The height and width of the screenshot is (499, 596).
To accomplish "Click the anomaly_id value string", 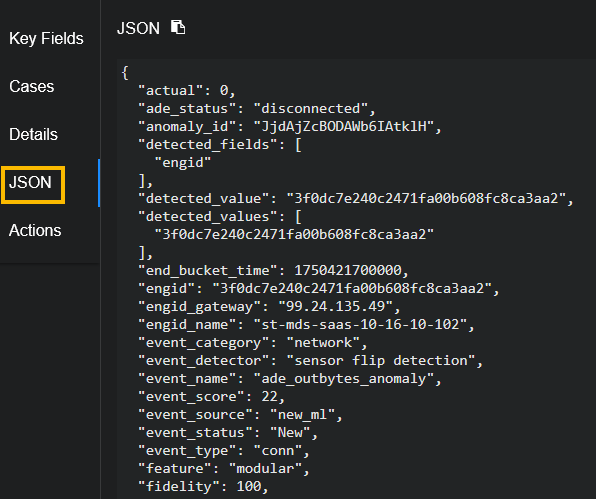I will [x=344, y=127].
